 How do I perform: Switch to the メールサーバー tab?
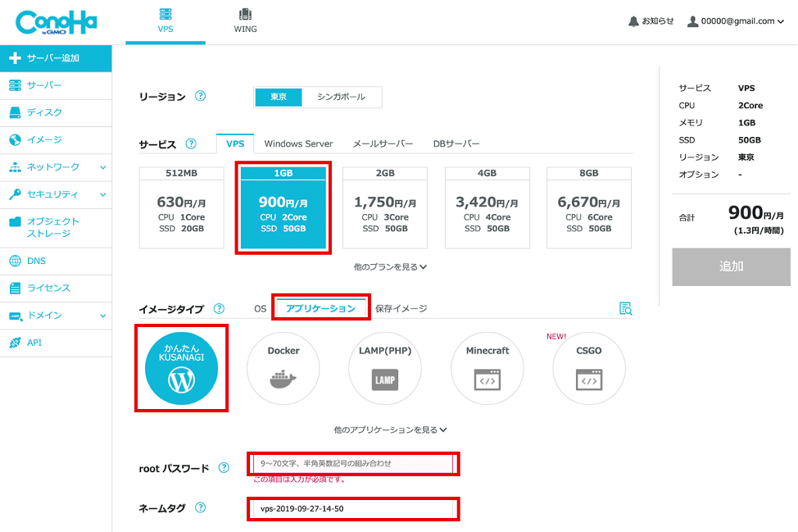click(x=383, y=144)
